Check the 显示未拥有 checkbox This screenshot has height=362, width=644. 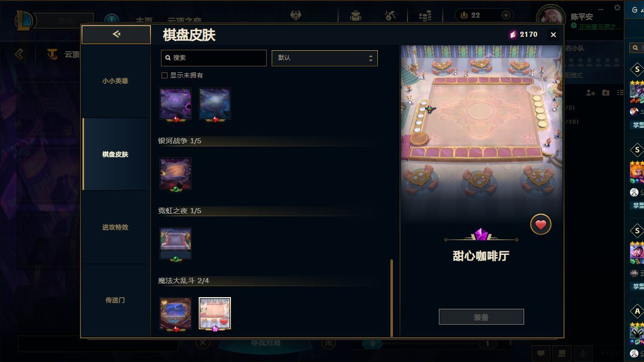point(164,75)
